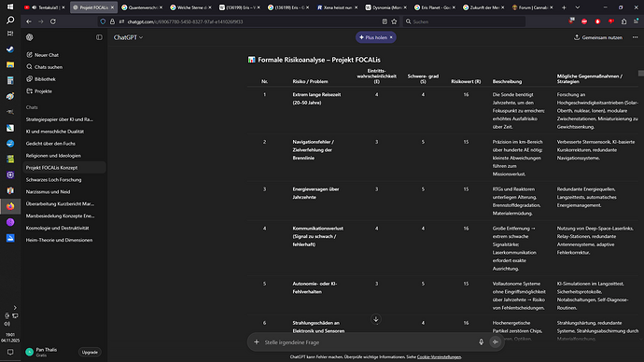Click the microphone dictation icon
Screen dimensions: 644x362
(481, 341)
